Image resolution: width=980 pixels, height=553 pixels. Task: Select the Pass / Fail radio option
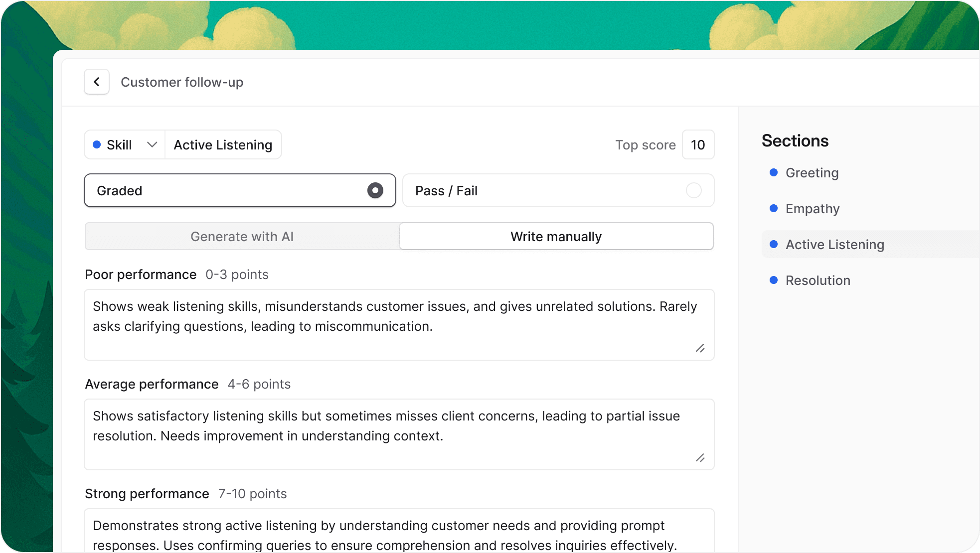pos(693,190)
